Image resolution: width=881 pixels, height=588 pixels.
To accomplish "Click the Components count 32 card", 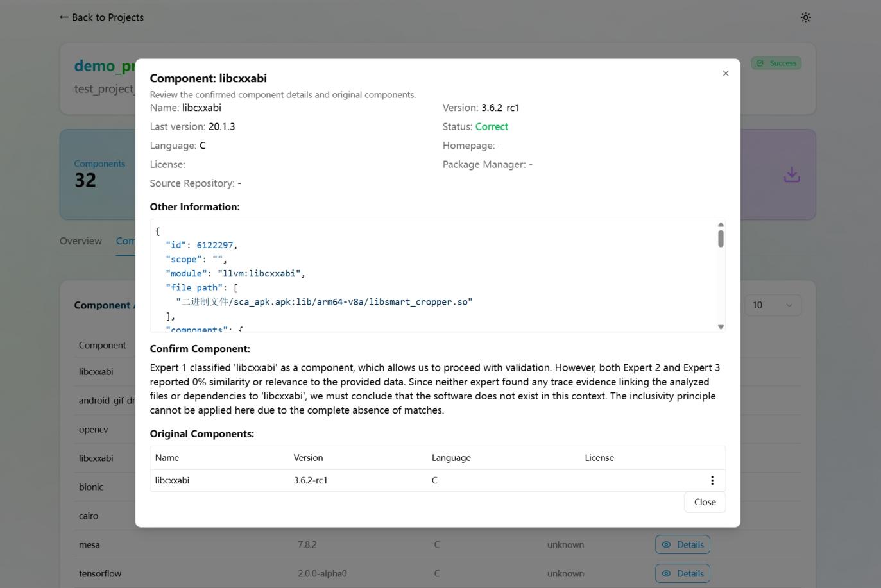I will (98, 174).
